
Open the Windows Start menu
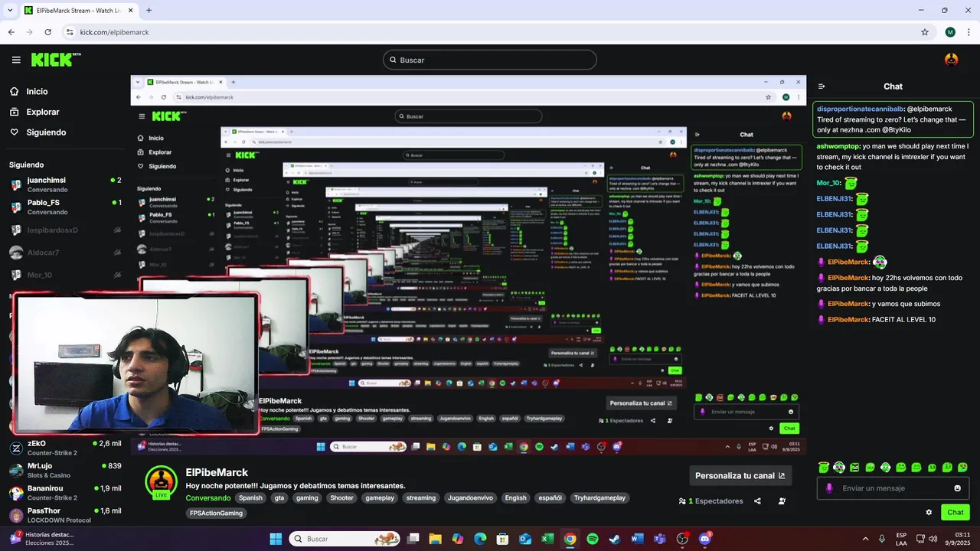[x=276, y=539]
